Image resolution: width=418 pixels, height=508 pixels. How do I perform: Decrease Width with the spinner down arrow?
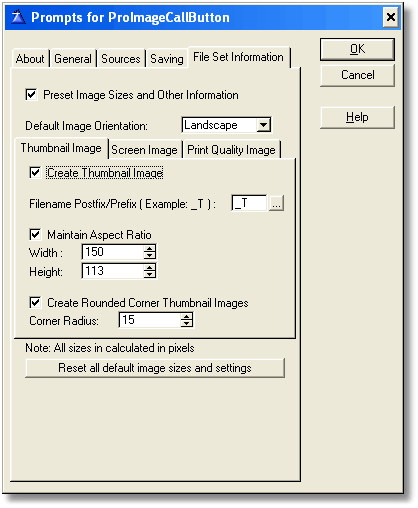pyautogui.click(x=150, y=255)
